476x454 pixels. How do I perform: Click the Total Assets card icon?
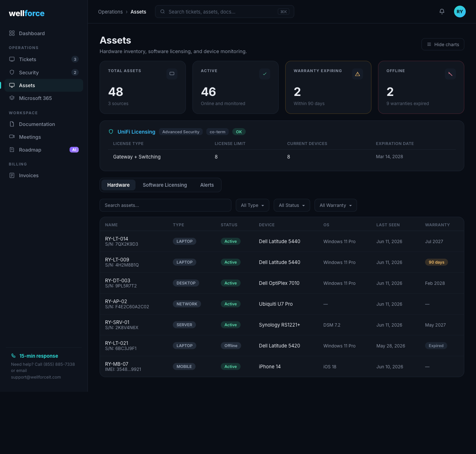tap(172, 74)
